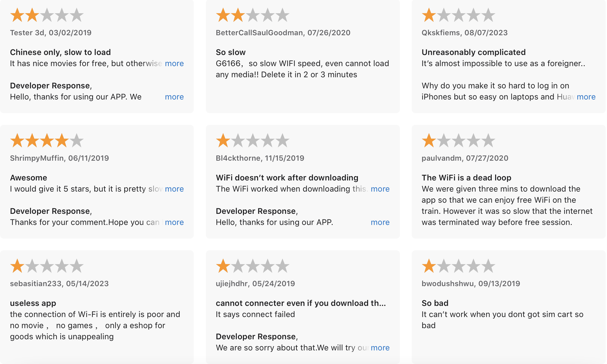The width and height of the screenshot is (607, 364).
Task: Open 'The WiFi is a dead loop' review
Action: 466,178
